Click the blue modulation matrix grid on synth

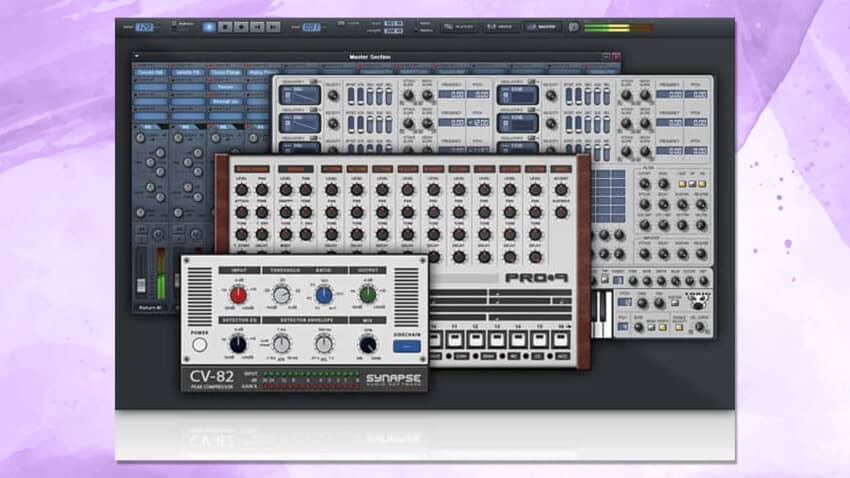[609, 196]
